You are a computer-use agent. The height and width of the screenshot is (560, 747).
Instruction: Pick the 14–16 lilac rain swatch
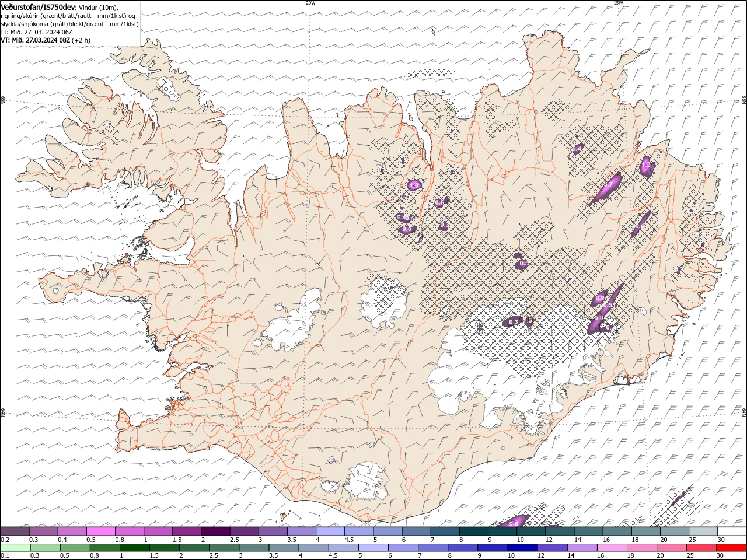tap(581, 548)
